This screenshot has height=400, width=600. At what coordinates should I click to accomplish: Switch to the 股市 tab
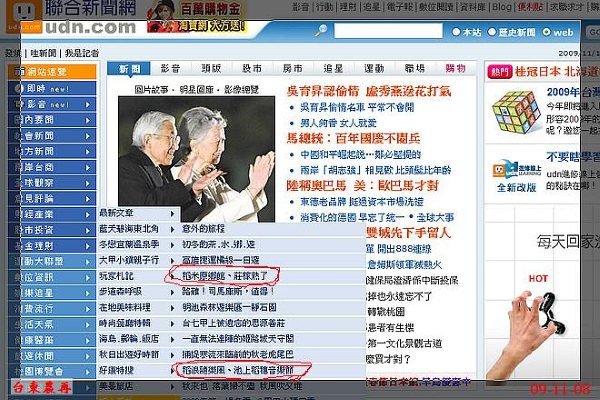point(252,69)
